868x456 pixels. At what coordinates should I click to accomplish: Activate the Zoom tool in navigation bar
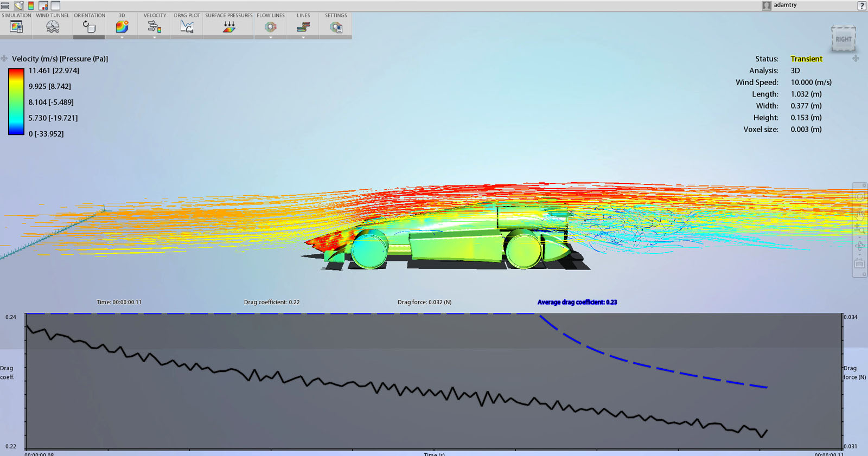click(860, 229)
